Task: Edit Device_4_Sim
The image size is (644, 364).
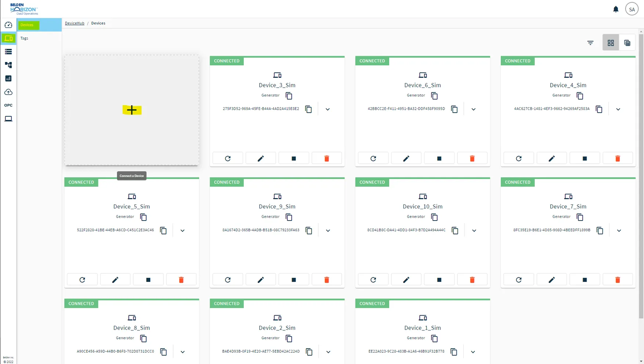Action: (551, 158)
